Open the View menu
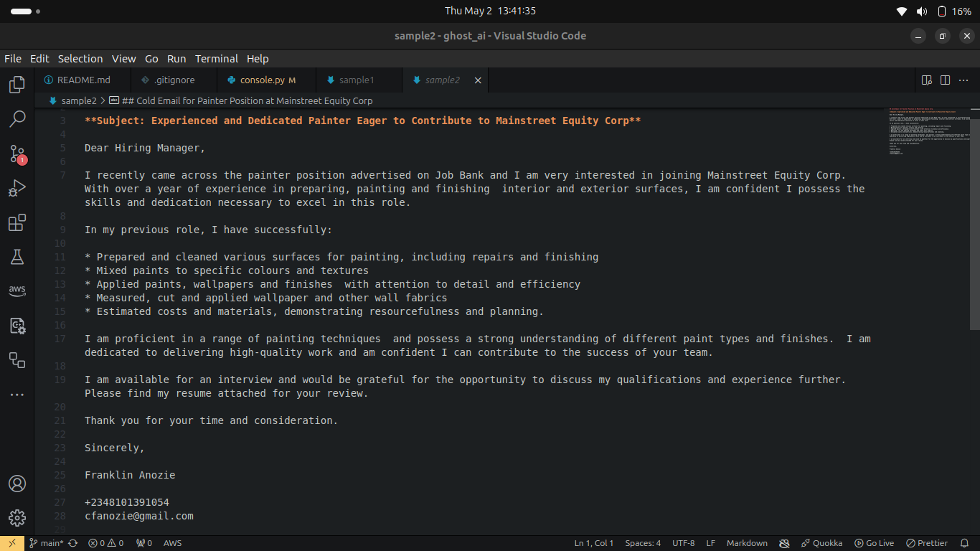Image resolution: width=980 pixels, height=551 pixels. click(x=123, y=59)
